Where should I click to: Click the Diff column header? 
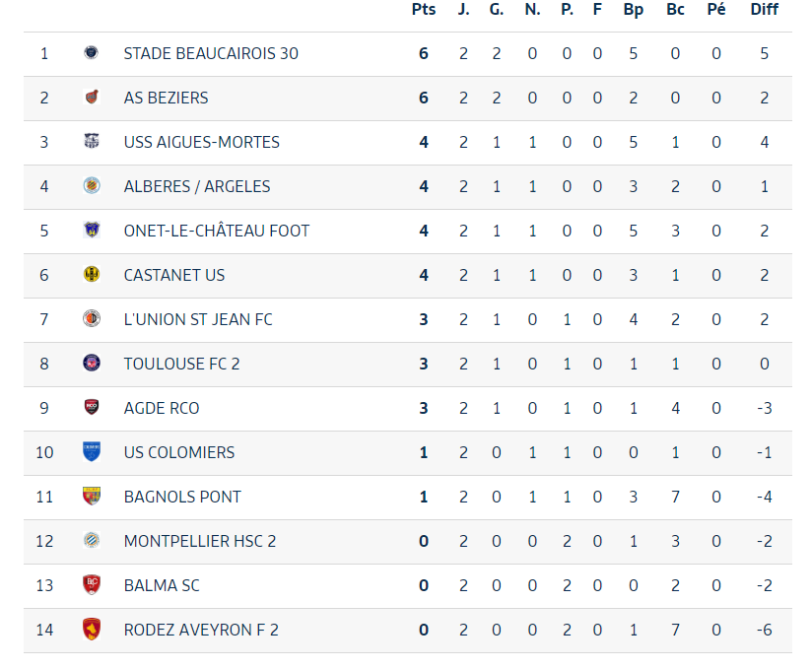click(764, 9)
